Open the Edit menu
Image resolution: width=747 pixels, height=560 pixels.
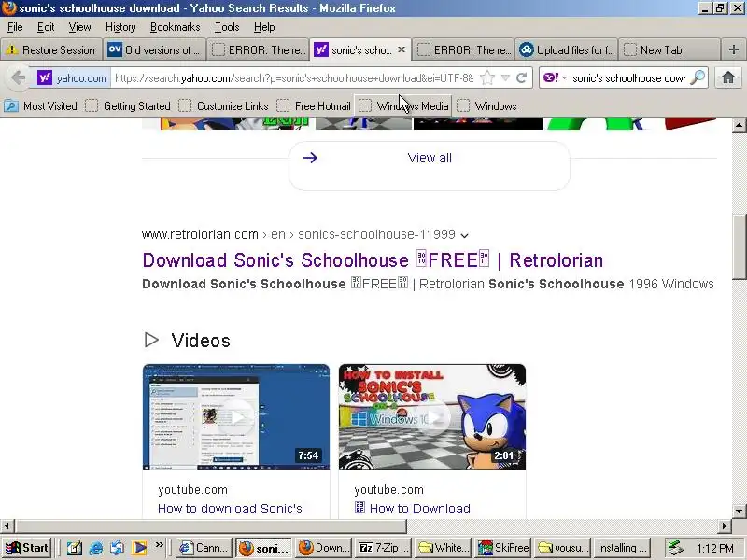(46, 27)
